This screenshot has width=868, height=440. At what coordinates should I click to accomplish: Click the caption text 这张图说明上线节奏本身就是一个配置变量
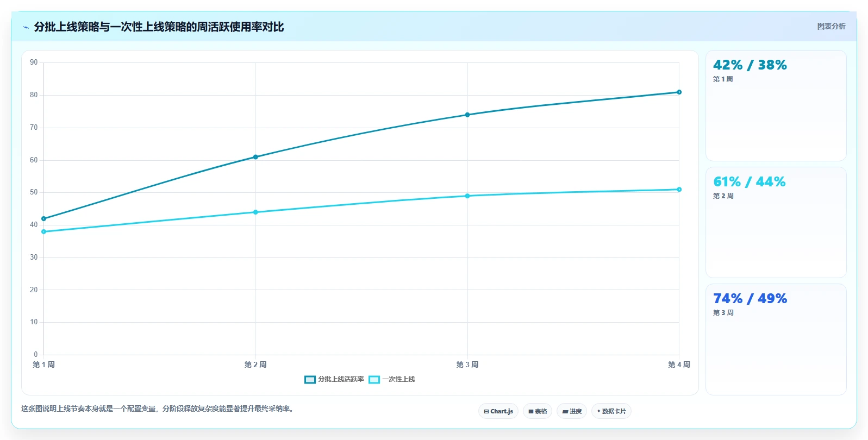coord(90,408)
